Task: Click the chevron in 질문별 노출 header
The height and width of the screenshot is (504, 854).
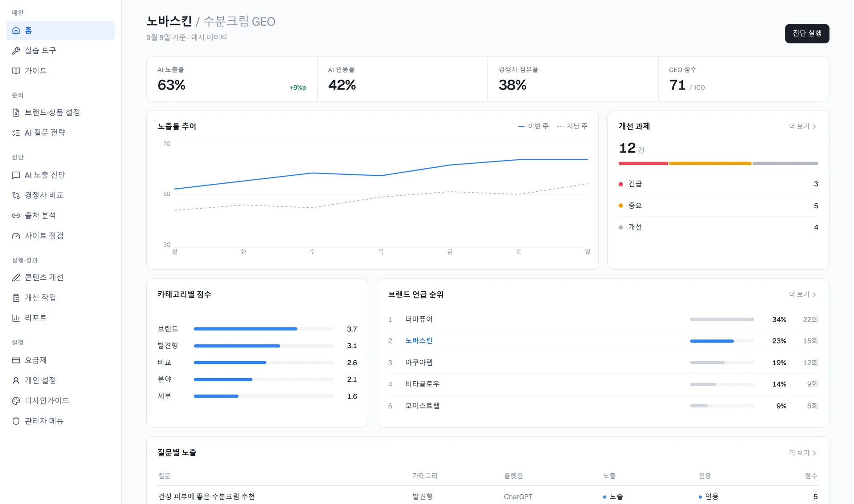Action: click(814, 453)
